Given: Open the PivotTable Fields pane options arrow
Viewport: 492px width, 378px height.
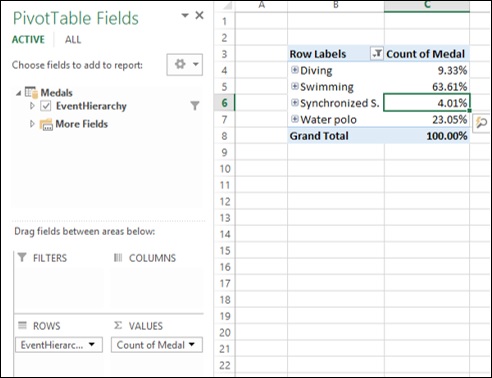Looking at the screenshot, I should (185, 15).
